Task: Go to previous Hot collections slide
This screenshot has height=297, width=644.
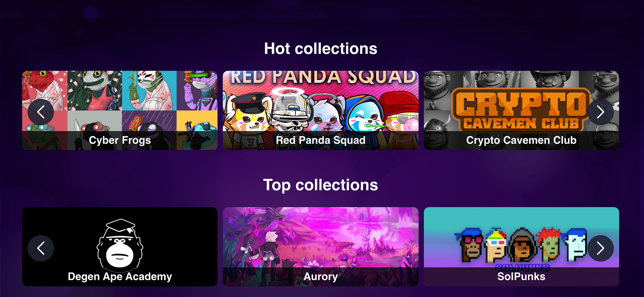Action: pyautogui.click(x=41, y=112)
